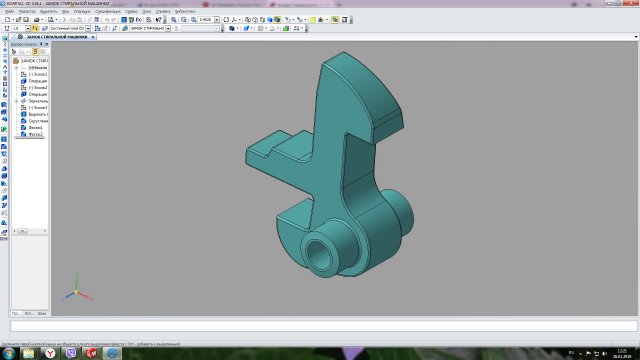Toggle the highlighted tree structure view button
The image size is (640, 360).
pyautogui.click(x=35, y=51)
